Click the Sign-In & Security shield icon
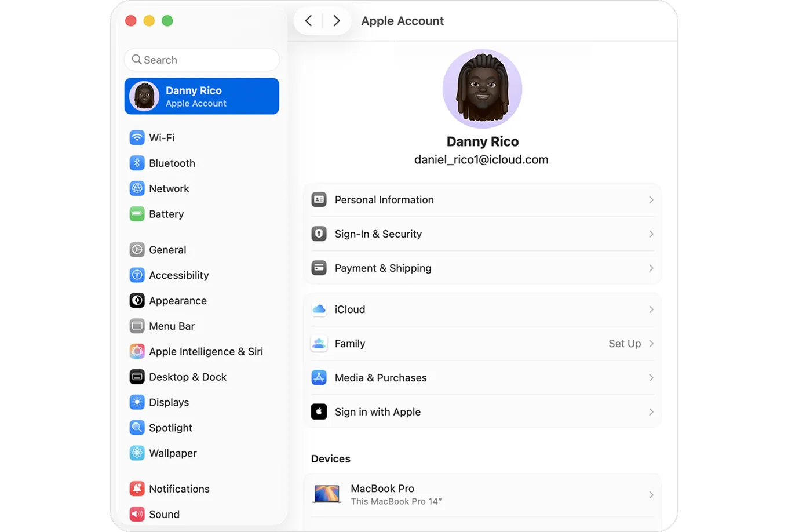This screenshot has width=788, height=532. click(319, 234)
